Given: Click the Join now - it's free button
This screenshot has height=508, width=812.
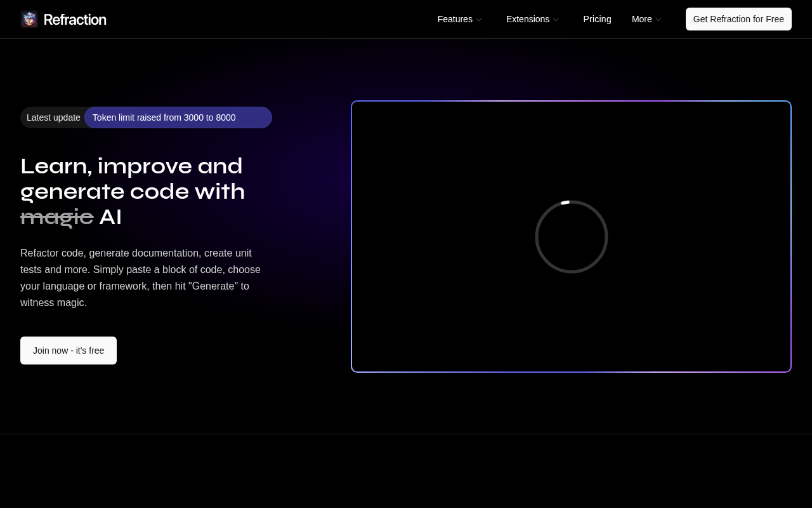Looking at the screenshot, I should [x=68, y=351].
